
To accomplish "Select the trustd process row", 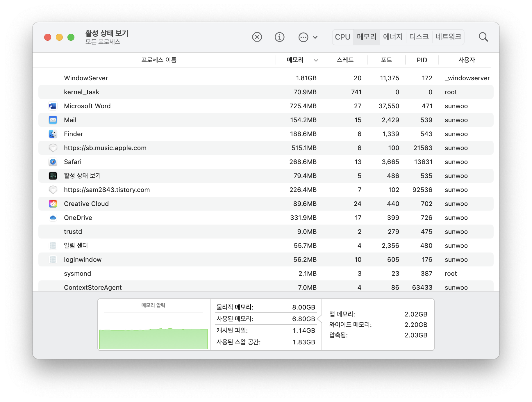I will (266, 232).
